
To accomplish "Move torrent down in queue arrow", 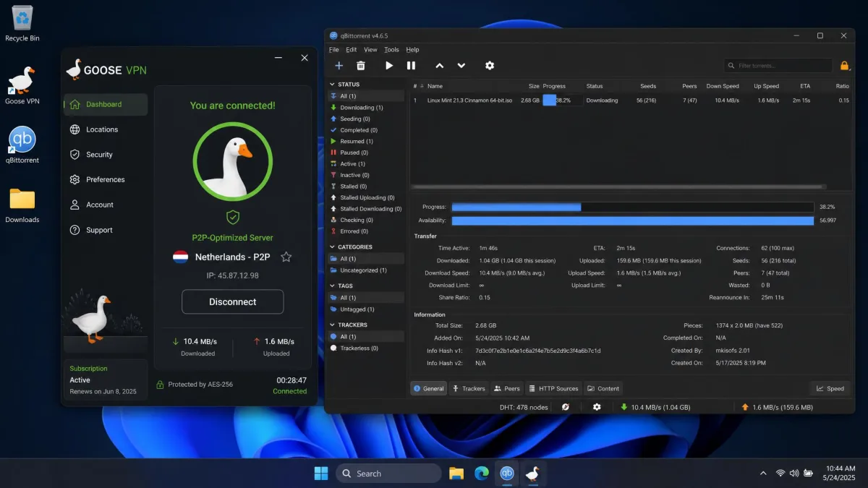I will [461, 66].
